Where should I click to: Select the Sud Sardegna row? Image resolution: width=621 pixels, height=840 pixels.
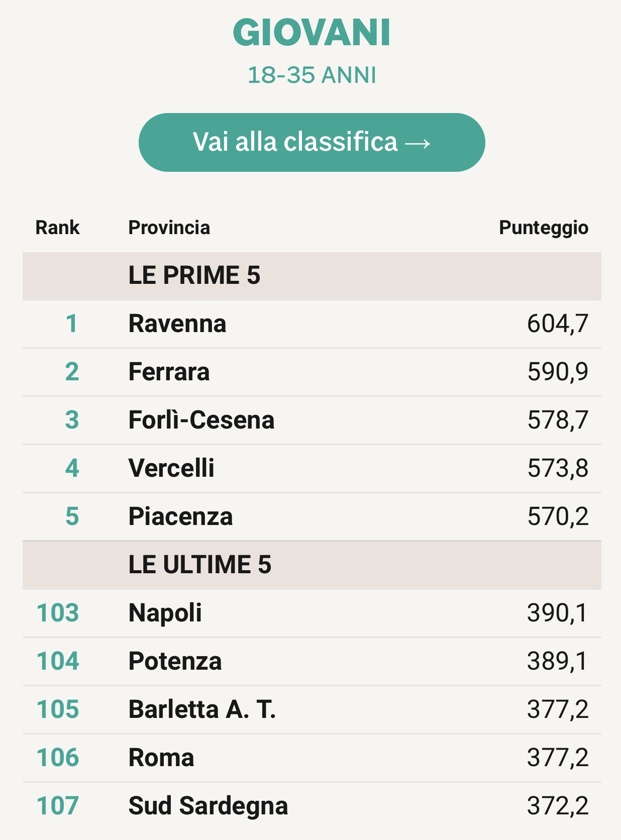[x=312, y=806]
